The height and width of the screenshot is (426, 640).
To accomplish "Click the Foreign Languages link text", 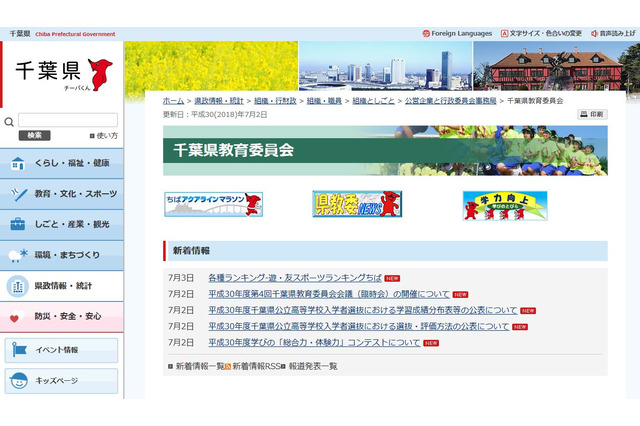I will click(462, 33).
